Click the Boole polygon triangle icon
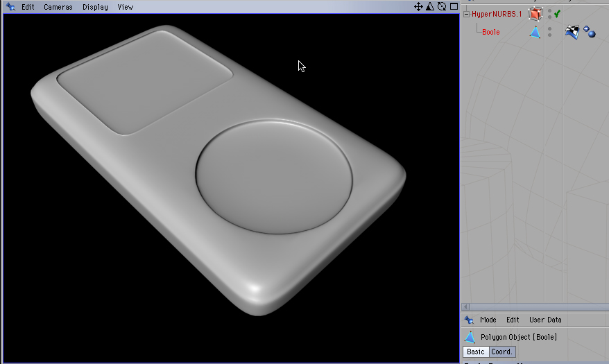This screenshot has height=364, width=609. pyautogui.click(x=535, y=32)
